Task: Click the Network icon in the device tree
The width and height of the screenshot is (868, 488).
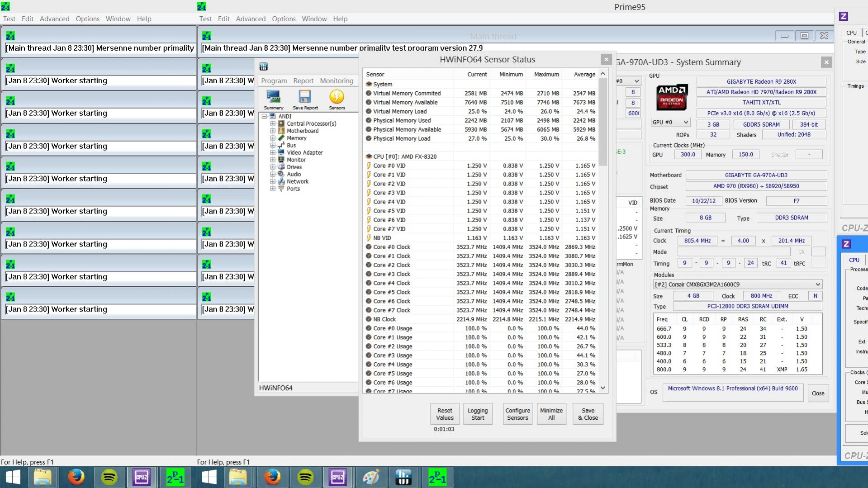Action: click(281, 181)
